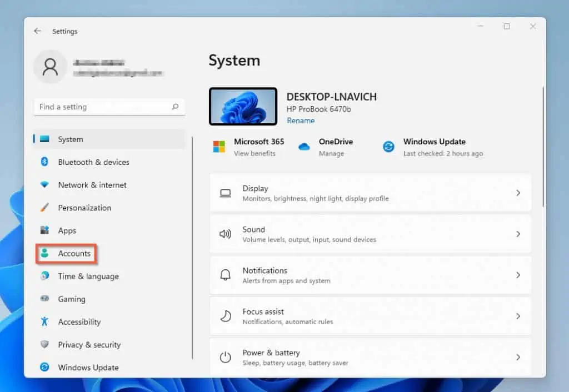Expand the Display settings chevron
Screen dimensions: 569x392
point(518,193)
